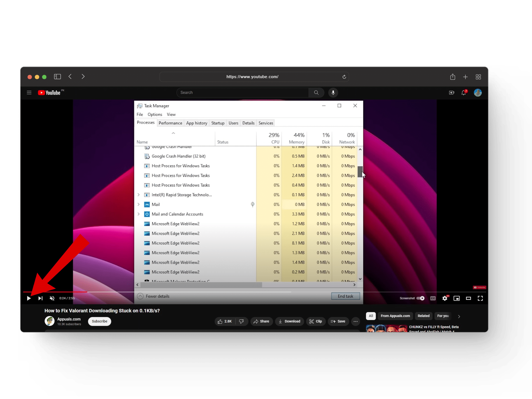Expand more actions three-dot menu
Image resolution: width=532 pixels, height=399 pixels.
click(x=355, y=321)
